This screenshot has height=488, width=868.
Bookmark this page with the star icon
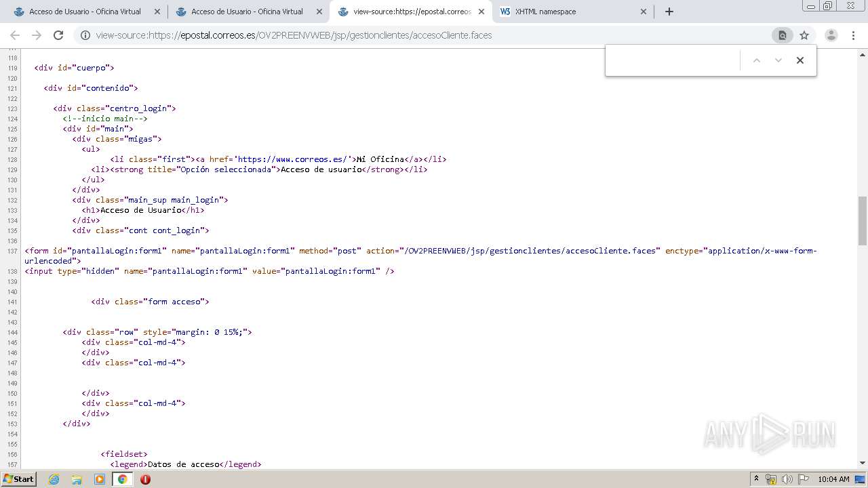click(x=804, y=35)
